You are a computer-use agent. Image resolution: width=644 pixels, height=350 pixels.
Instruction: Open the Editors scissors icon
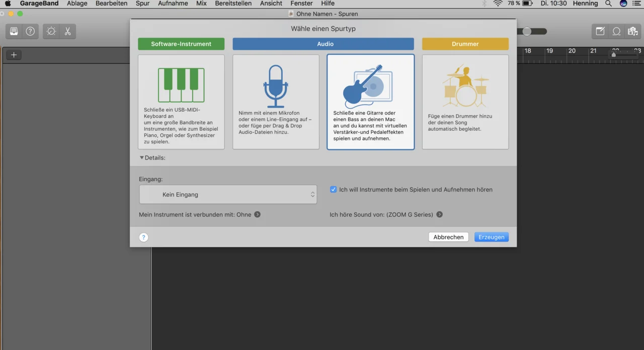click(67, 31)
